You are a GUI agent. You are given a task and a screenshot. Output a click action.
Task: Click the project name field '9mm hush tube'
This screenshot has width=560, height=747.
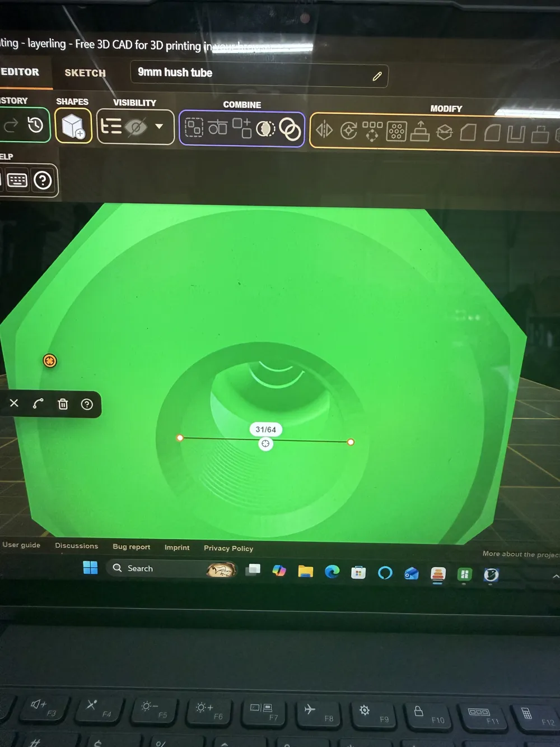coord(259,74)
